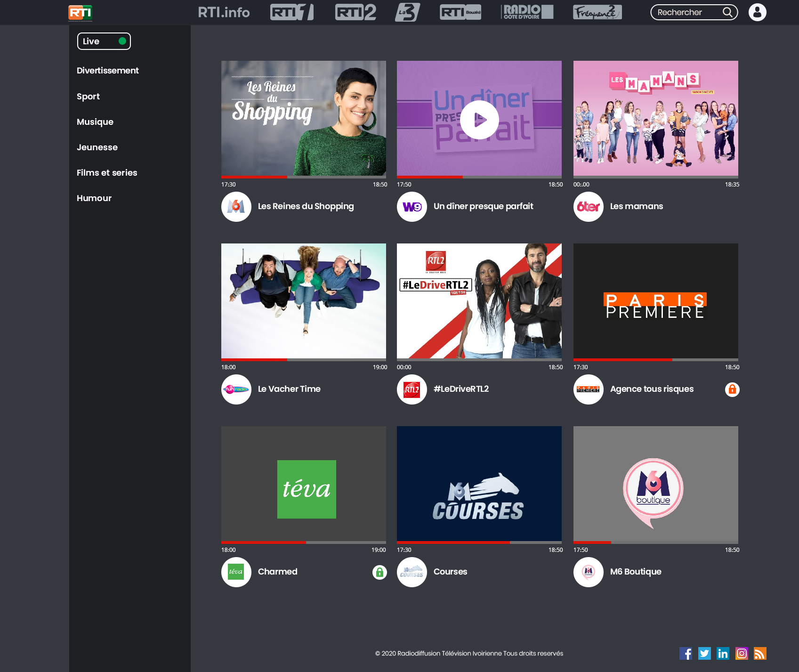Click the 6ter channel logo
Viewport: 799px width, 672px height.
click(589, 207)
